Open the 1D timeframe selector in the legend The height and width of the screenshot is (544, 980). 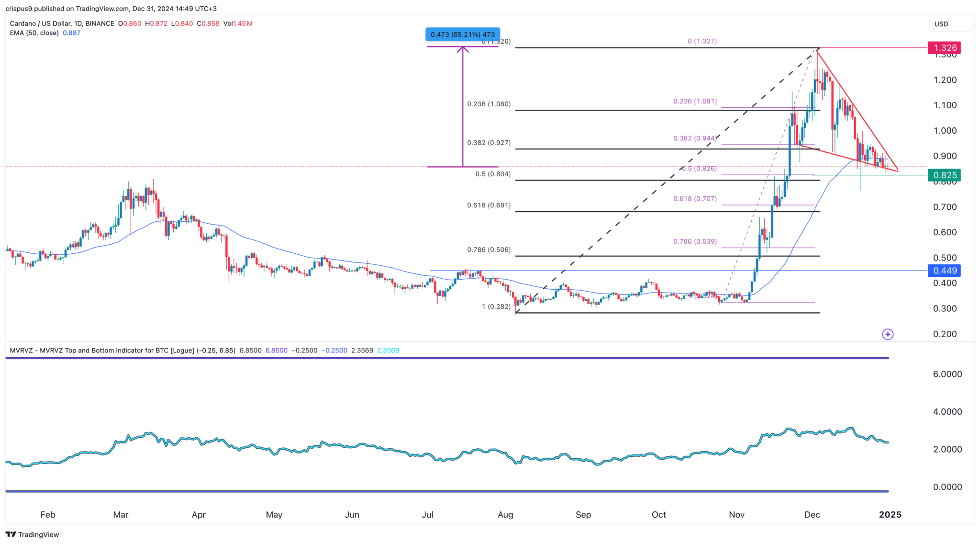point(78,23)
